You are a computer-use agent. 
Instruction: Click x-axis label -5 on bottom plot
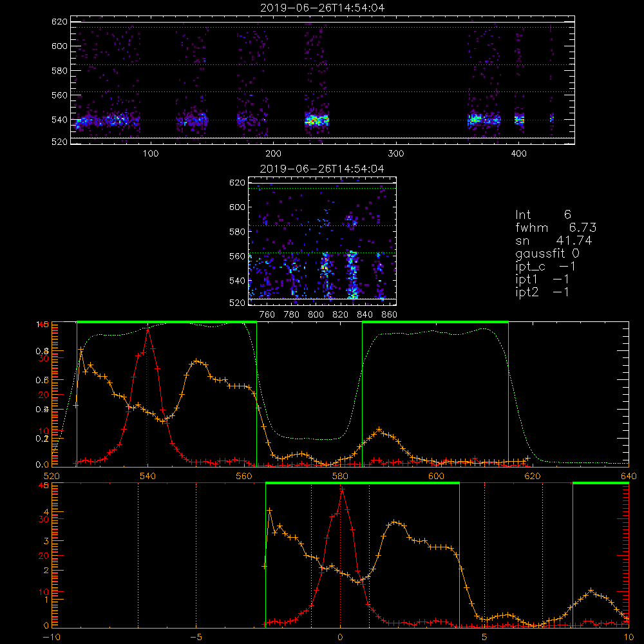196,637
